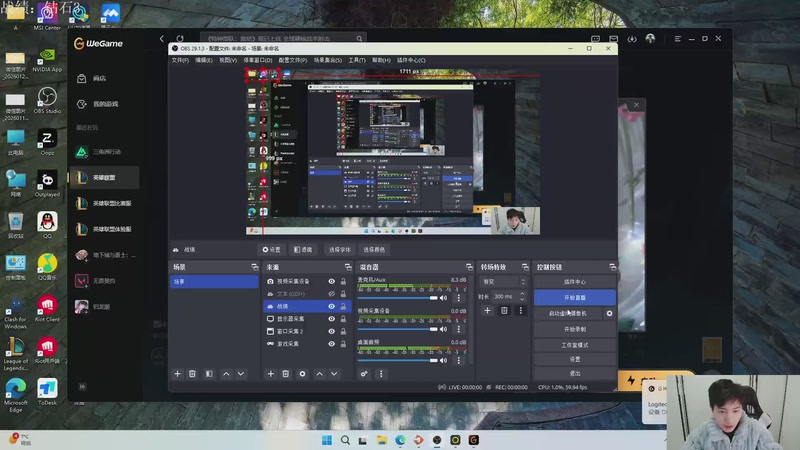The width and height of the screenshot is (800, 450).
Task: Hide the 视频采集设备 source via eye icon
Action: click(x=332, y=281)
